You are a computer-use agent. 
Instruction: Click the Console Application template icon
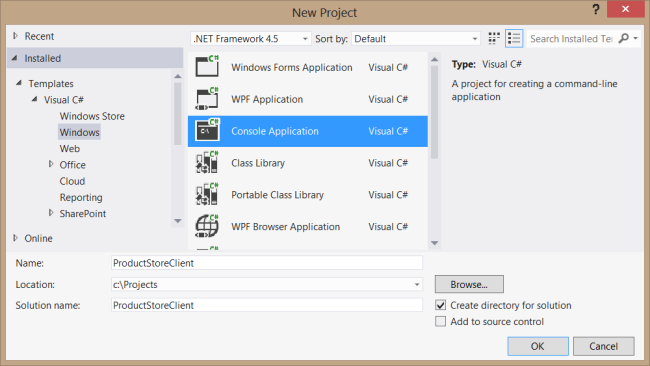click(x=207, y=131)
